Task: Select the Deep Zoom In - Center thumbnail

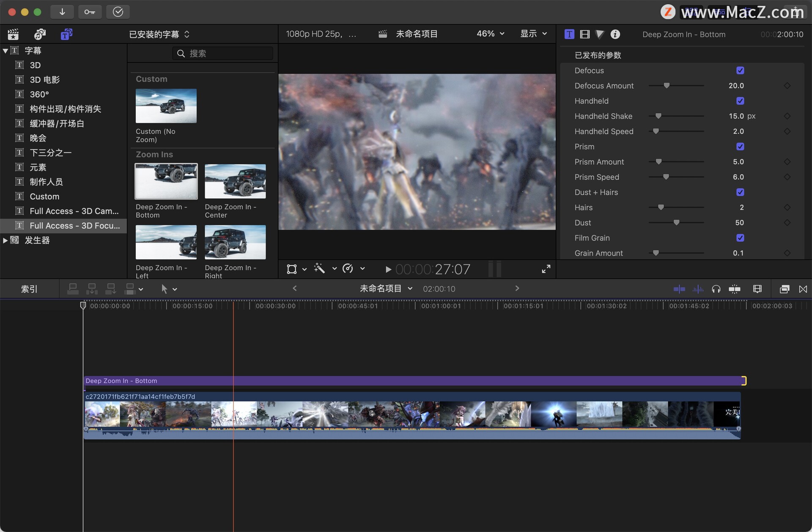Action: coord(235,181)
